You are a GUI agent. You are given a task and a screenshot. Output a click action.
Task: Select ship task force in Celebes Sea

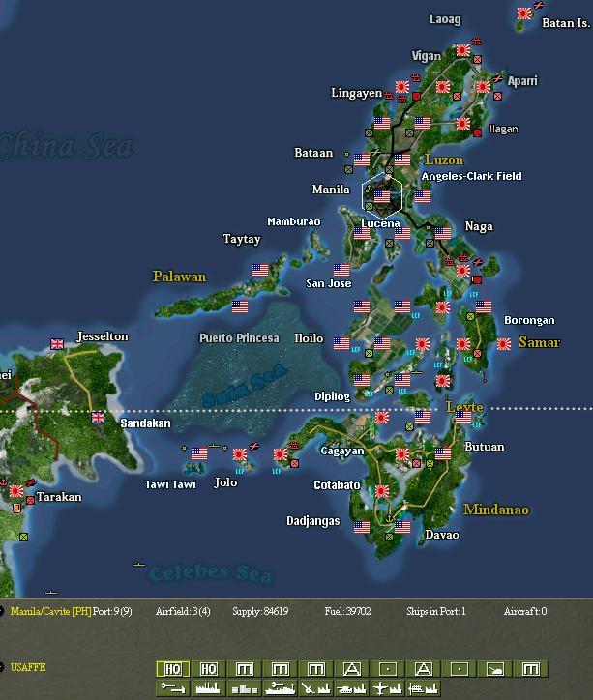pyautogui.click(x=139, y=565)
